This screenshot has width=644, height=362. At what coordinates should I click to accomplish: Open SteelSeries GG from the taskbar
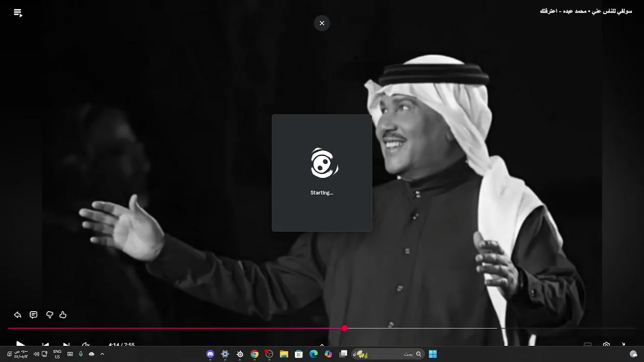[240, 354]
